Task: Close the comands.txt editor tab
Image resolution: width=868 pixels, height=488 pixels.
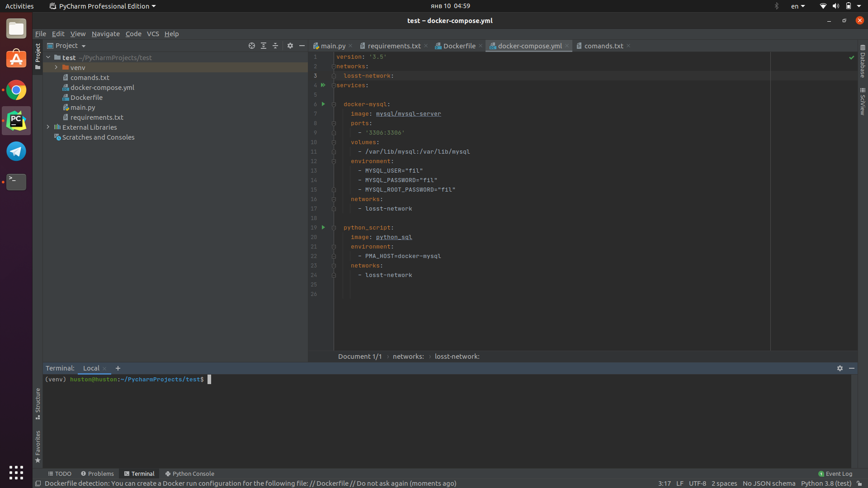Action: click(x=628, y=46)
